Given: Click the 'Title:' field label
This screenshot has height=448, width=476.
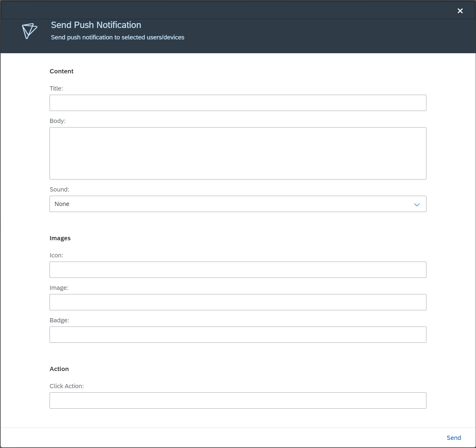Looking at the screenshot, I should 56,88.
